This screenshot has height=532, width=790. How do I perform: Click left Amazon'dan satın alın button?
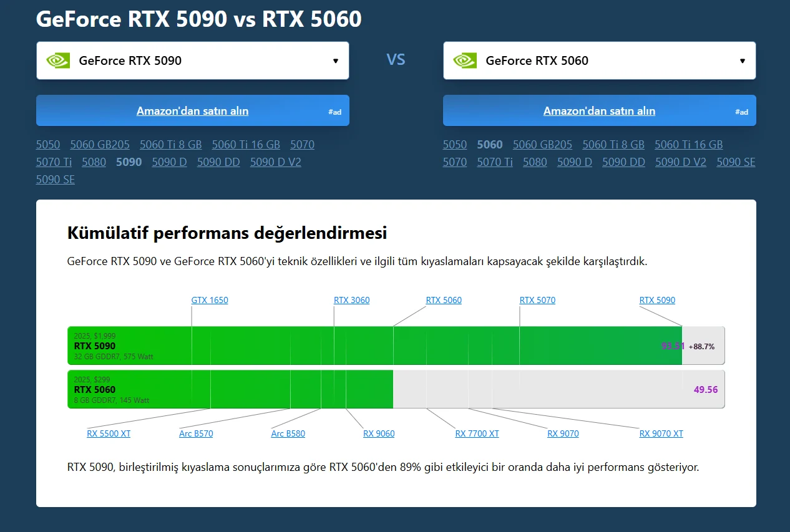(193, 111)
